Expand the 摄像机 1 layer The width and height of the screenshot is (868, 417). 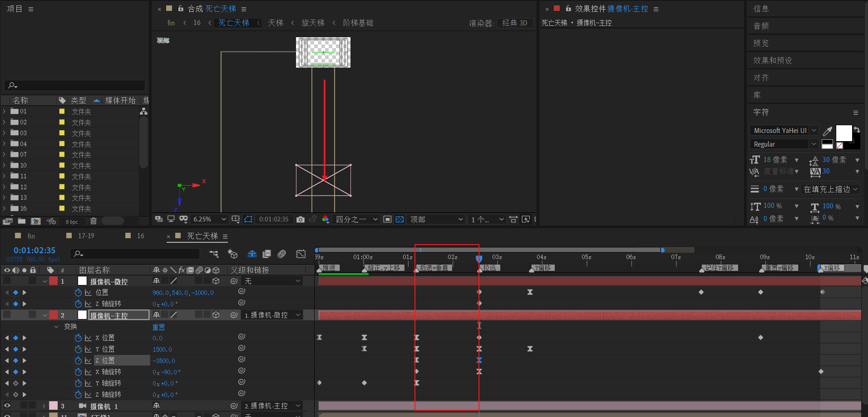[x=44, y=406]
